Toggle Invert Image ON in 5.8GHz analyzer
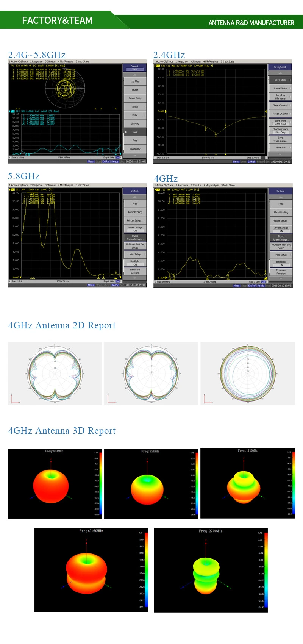This screenshot has height=644, width=303. click(x=135, y=229)
